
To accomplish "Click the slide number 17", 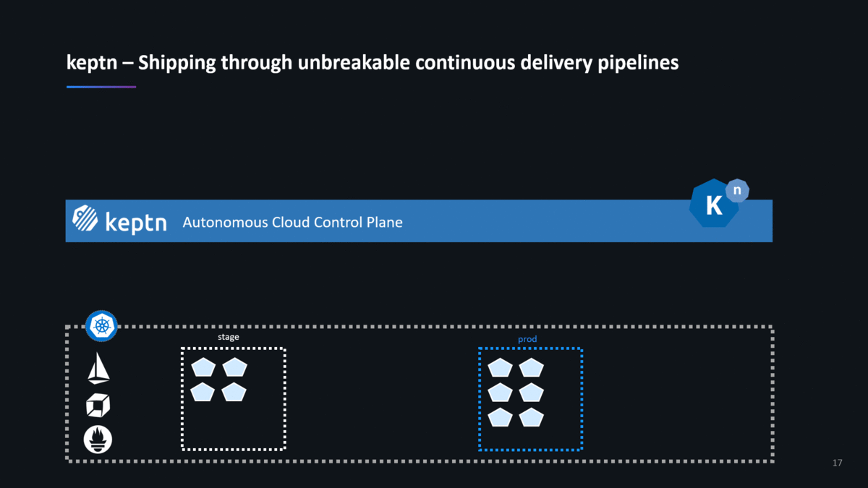I will (x=838, y=463).
